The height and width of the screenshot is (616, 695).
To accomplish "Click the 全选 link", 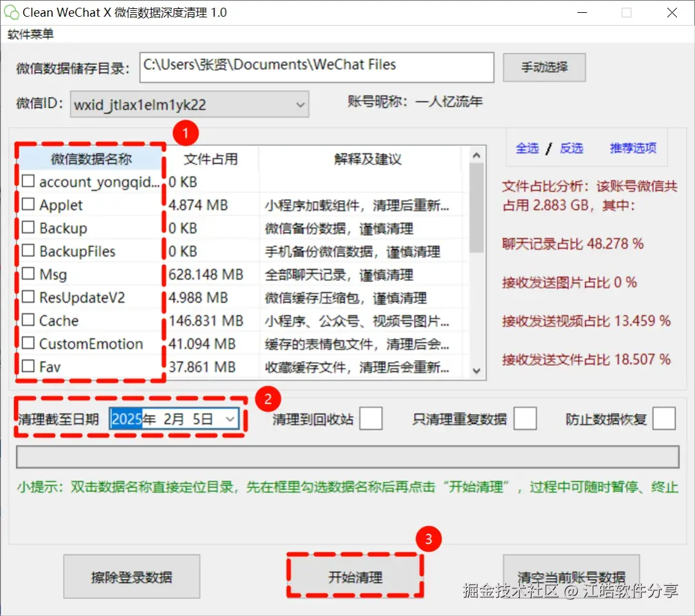I will (527, 148).
